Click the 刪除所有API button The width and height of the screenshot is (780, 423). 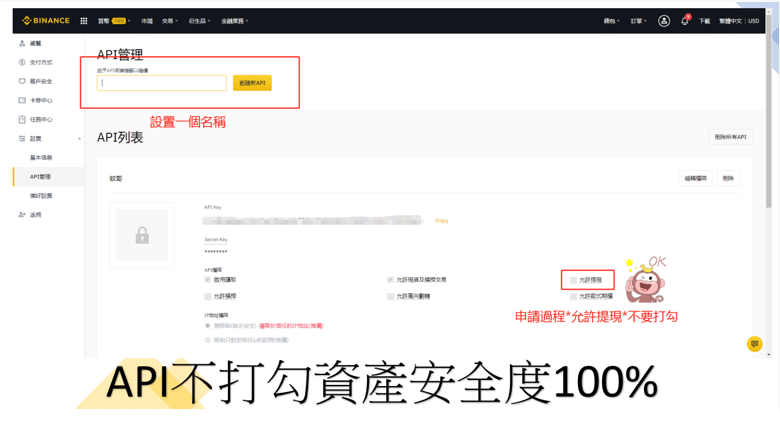[x=730, y=137]
